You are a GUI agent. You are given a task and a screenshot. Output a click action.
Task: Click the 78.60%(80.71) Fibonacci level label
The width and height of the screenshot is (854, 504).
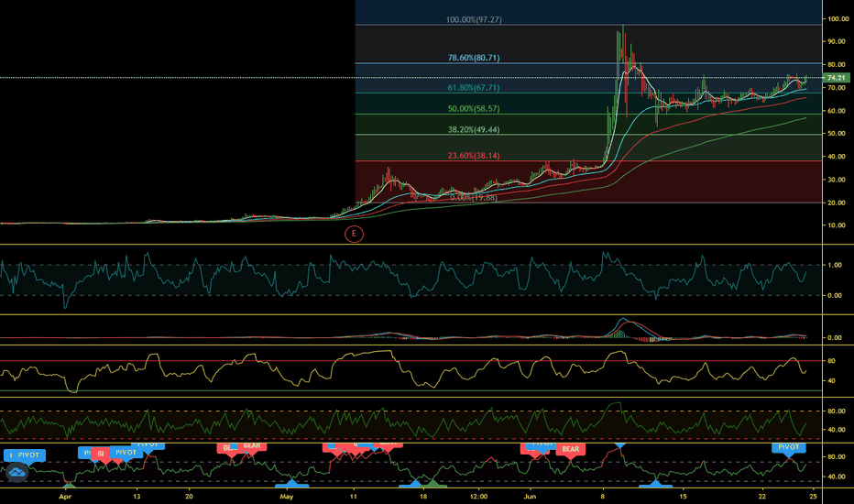tap(474, 58)
